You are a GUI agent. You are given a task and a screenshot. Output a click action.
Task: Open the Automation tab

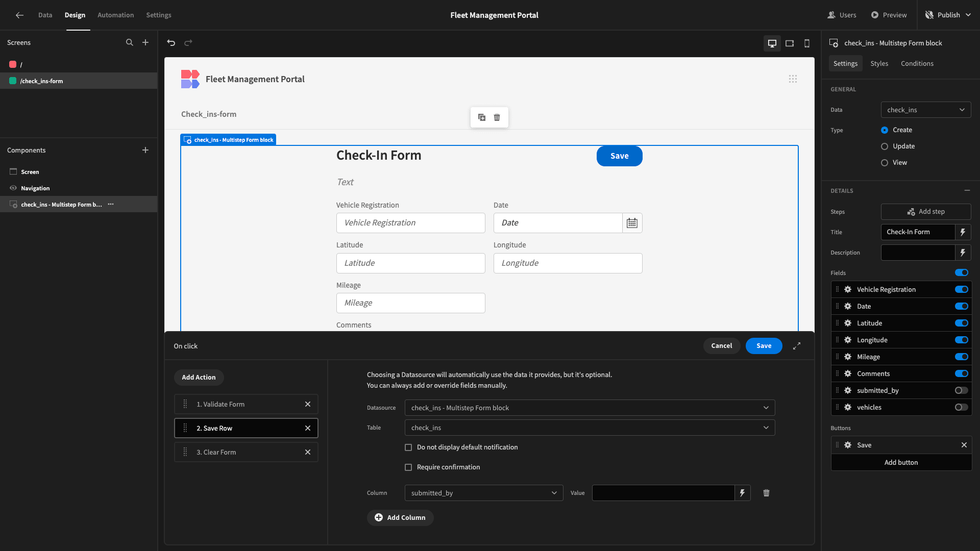(116, 15)
